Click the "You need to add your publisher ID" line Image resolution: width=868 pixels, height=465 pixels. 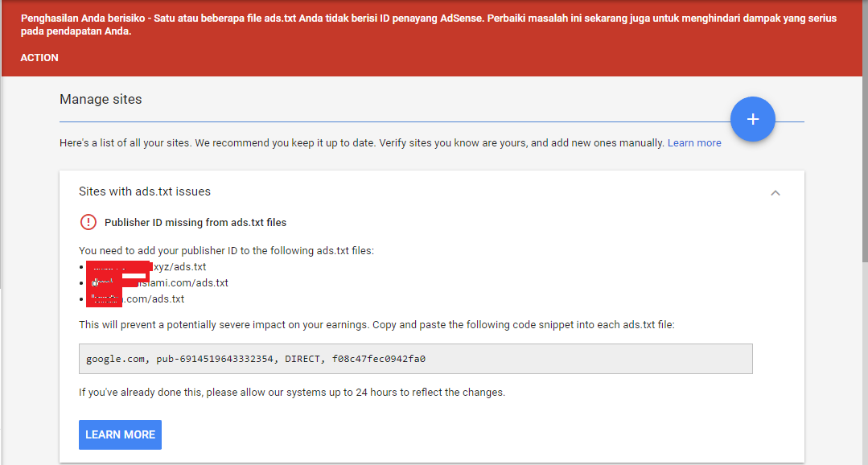coord(226,250)
